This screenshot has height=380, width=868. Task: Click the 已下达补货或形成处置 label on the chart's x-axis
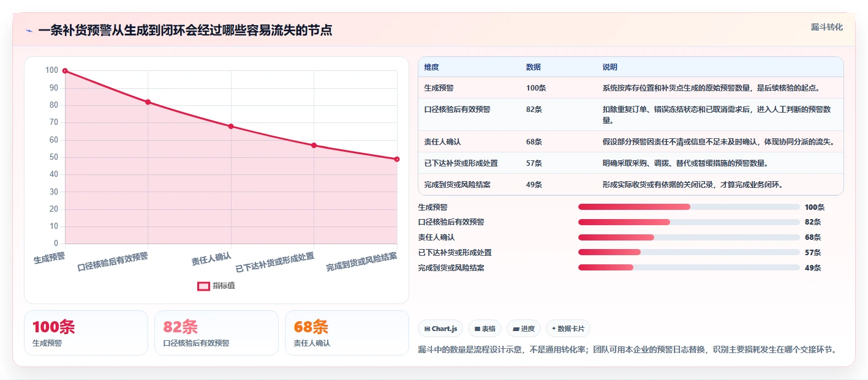point(275,262)
